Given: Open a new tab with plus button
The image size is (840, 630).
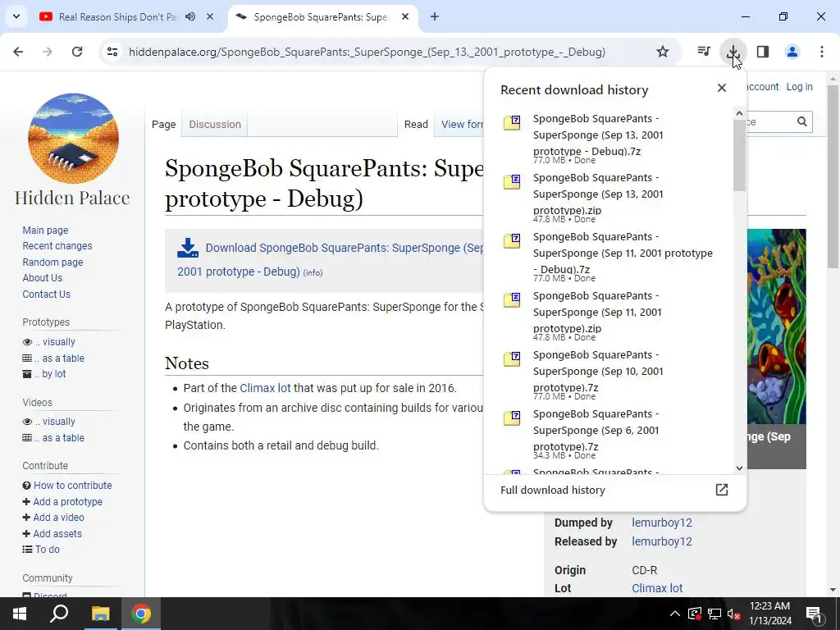Looking at the screenshot, I should tap(435, 16).
